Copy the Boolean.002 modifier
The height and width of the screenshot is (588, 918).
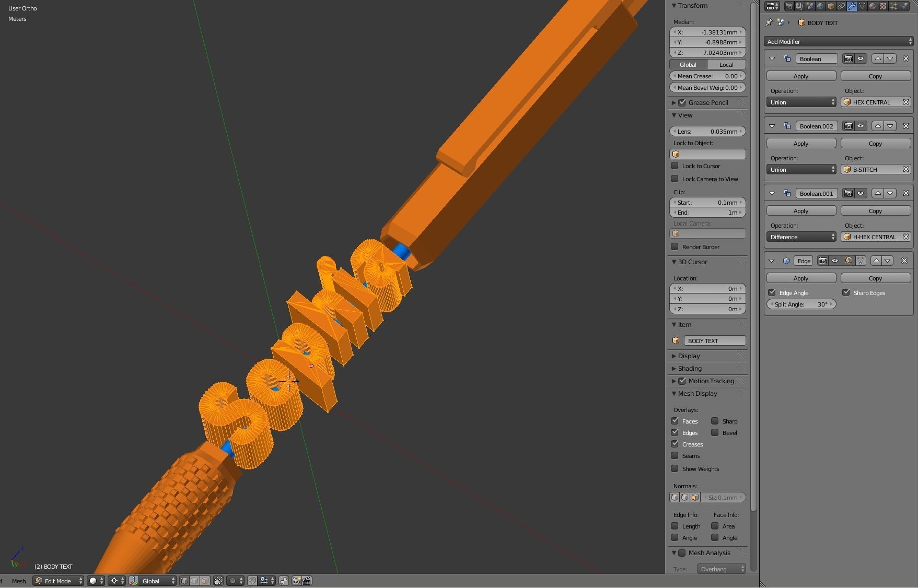pos(875,143)
